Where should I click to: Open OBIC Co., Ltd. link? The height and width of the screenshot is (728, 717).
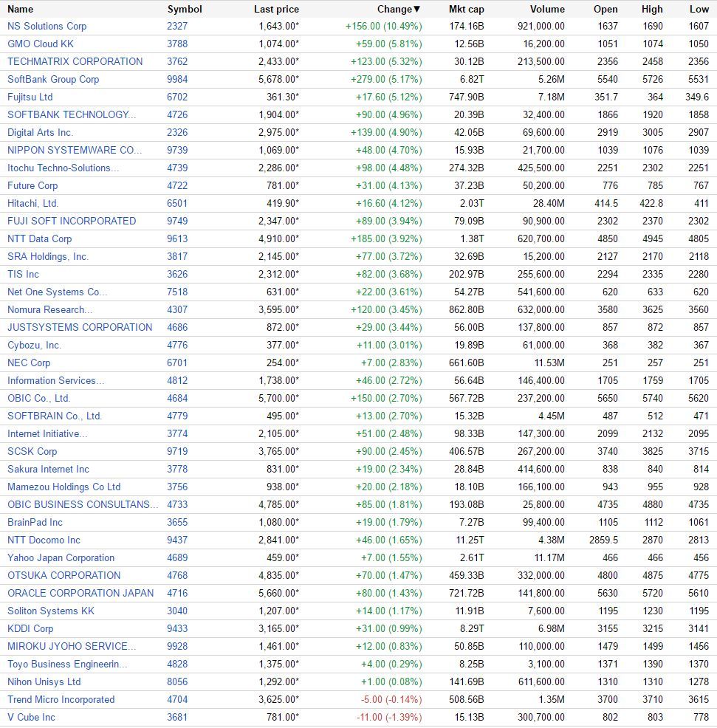click(x=38, y=399)
